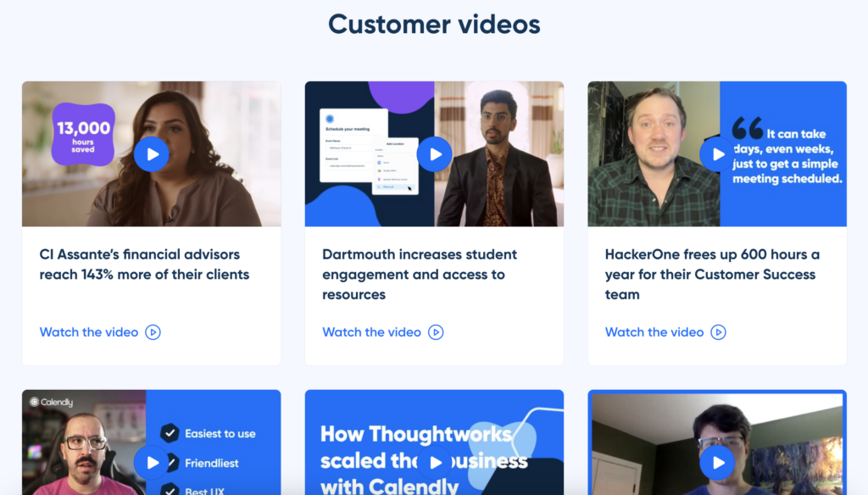Click circled play icon beside CI Assante link

pos(153,332)
